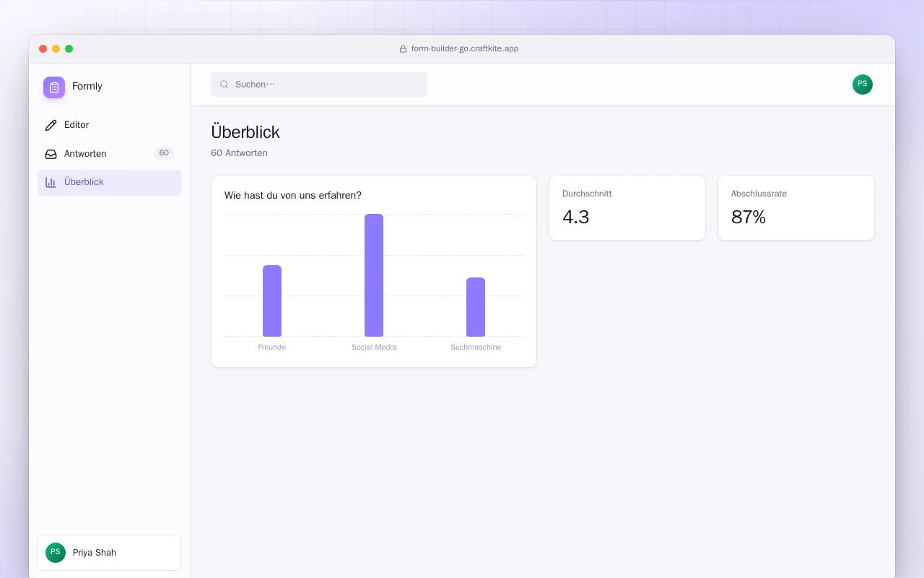Go to the Antworten section
The height and width of the screenshot is (578, 924).
(109, 154)
